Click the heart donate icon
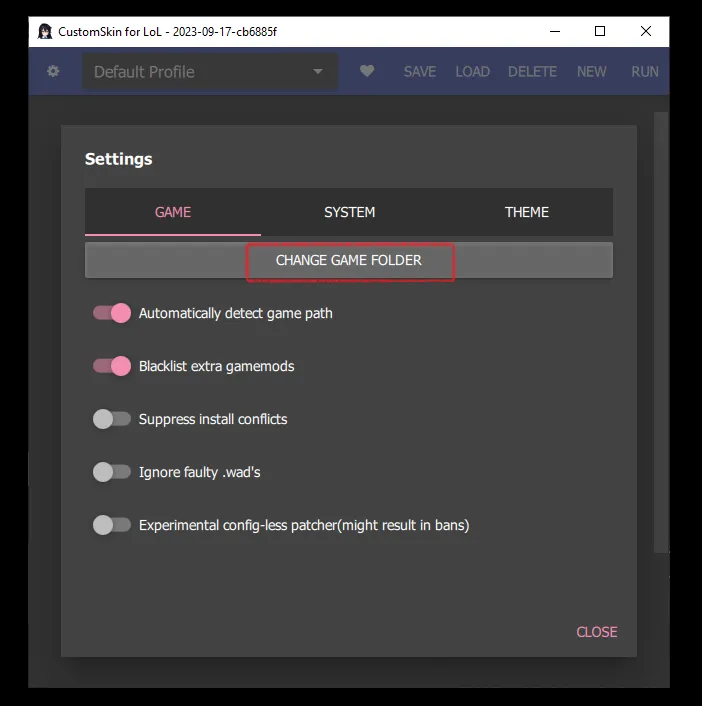This screenshot has width=702, height=706. click(x=367, y=71)
